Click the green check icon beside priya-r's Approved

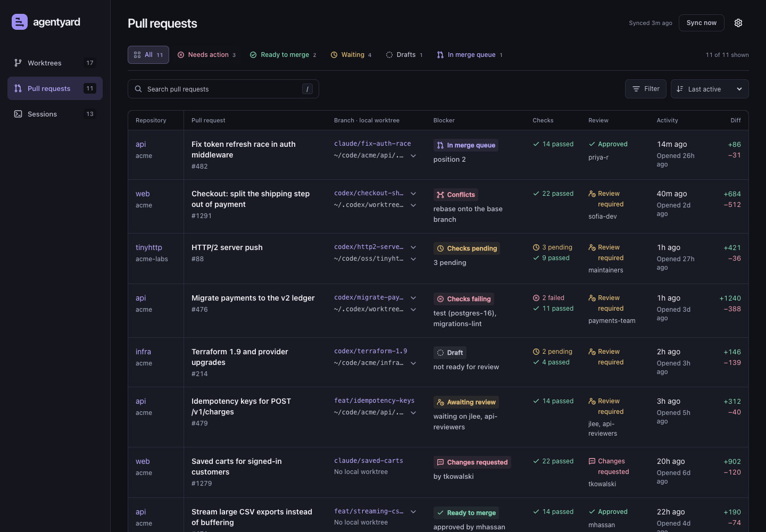tap(592, 144)
